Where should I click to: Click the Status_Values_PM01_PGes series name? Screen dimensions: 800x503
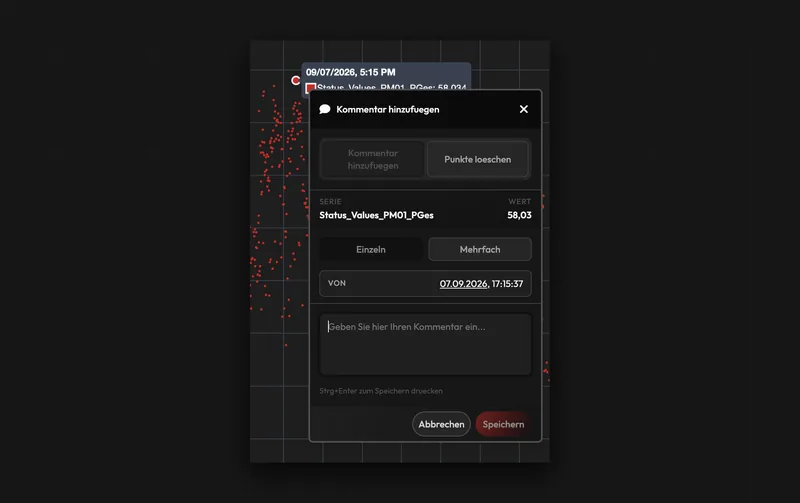[377, 215]
